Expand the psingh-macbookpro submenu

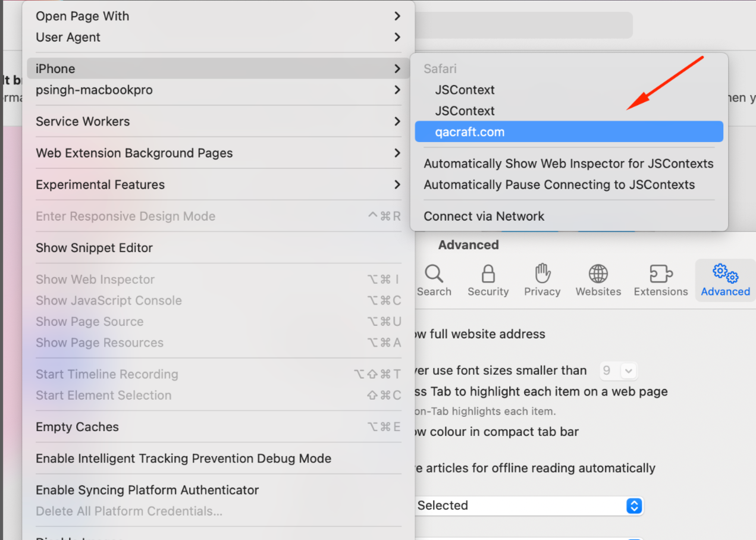[218, 90]
